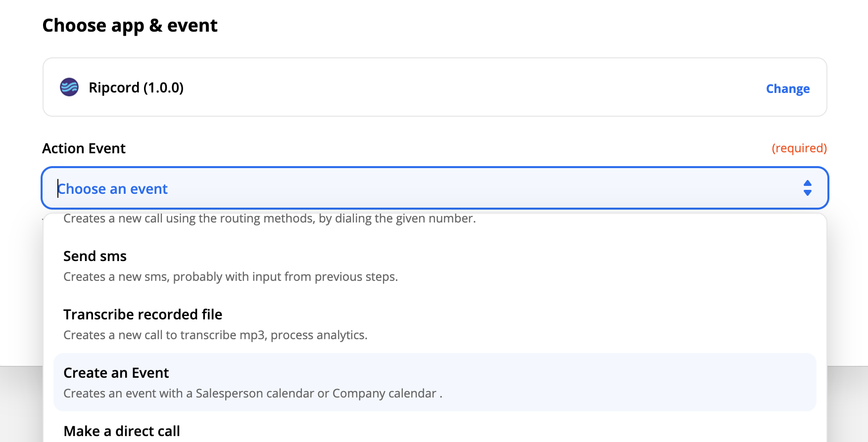Viewport: 868px width, 442px height.
Task: Choose "Transcribe recorded file" from the list
Action: (x=143, y=314)
